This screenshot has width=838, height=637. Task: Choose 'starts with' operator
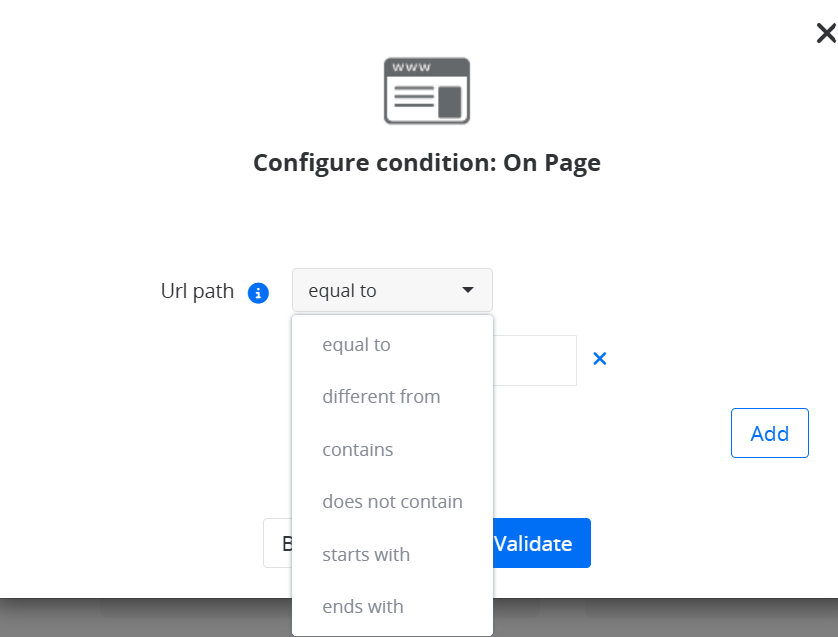coord(366,555)
